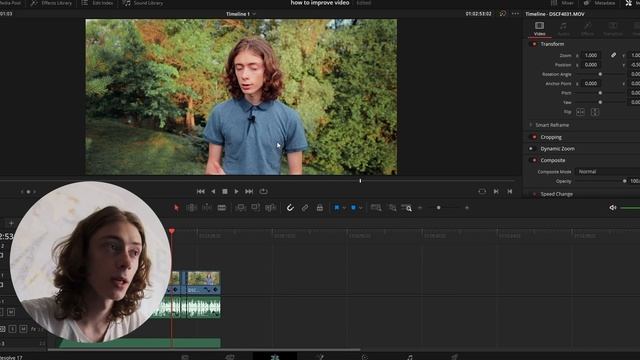640x360 pixels.
Task: Edit the Zoom X value field
Action: tap(591, 55)
